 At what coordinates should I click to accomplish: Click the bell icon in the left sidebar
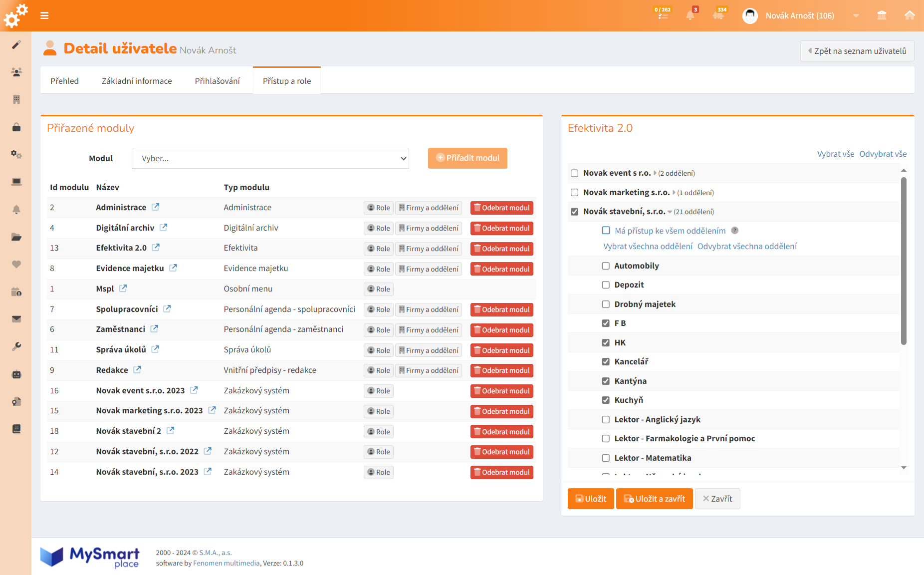click(16, 209)
